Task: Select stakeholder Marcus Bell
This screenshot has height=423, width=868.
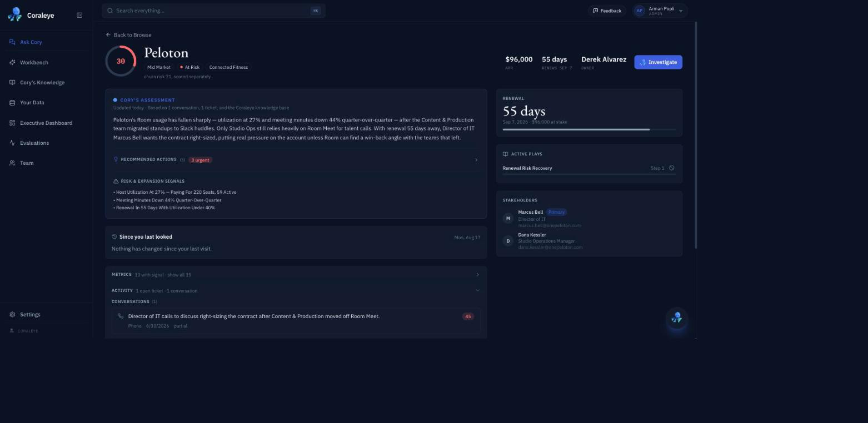Action: tap(531, 212)
